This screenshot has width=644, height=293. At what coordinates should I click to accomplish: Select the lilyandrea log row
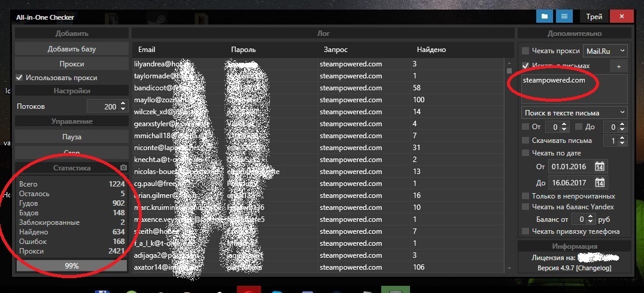click(318, 64)
